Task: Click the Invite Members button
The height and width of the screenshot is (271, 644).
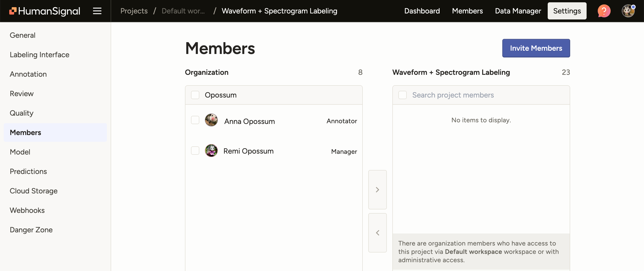Action: pos(536,48)
